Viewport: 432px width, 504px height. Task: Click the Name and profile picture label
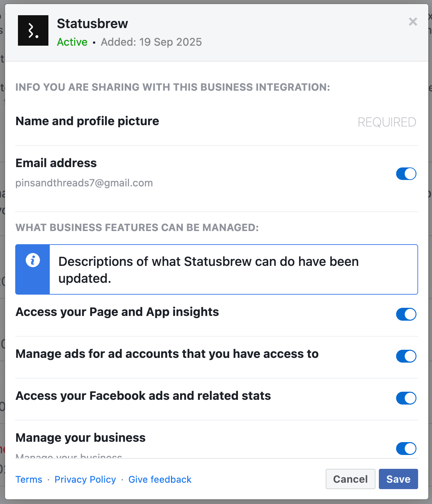click(x=87, y=121)
